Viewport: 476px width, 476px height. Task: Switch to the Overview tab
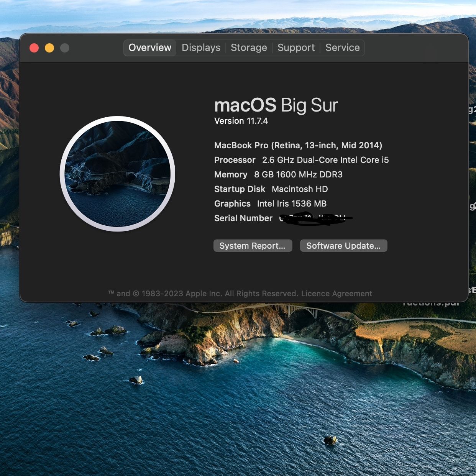[150, 48]
